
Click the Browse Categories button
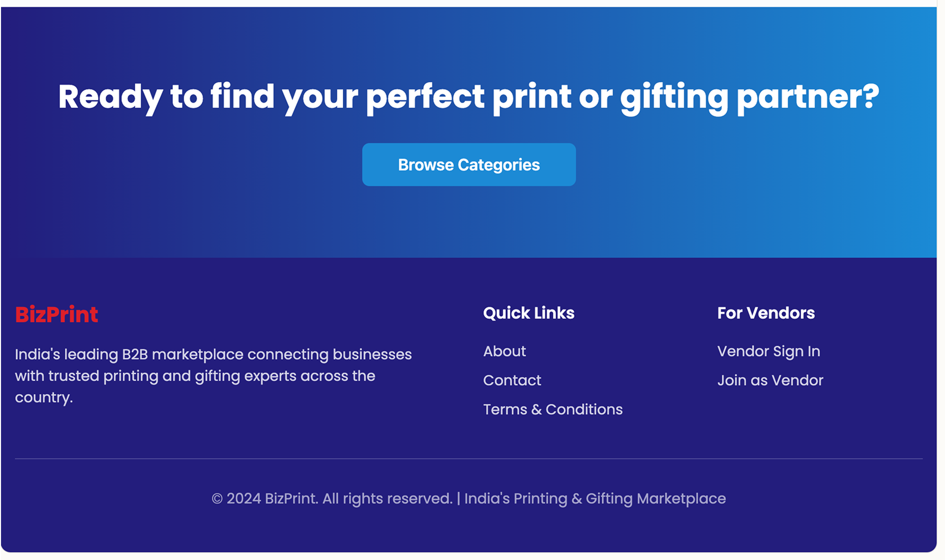point(468,165)
